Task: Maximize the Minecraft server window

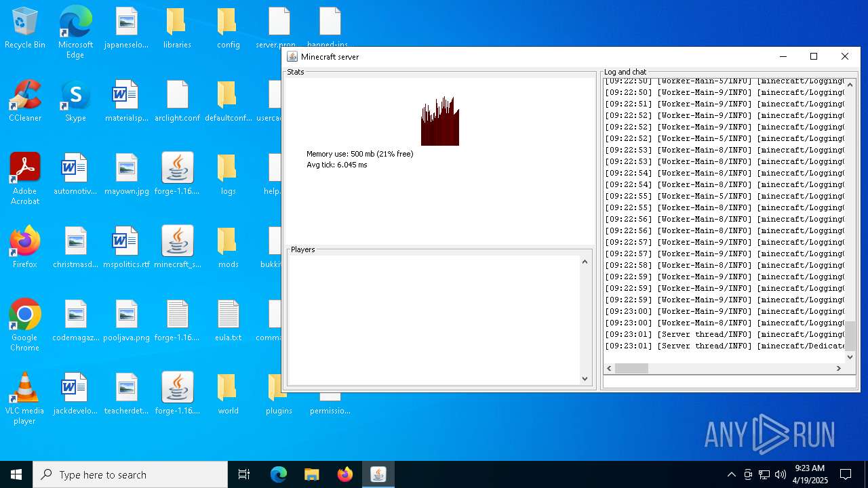Action: point(814,57)
